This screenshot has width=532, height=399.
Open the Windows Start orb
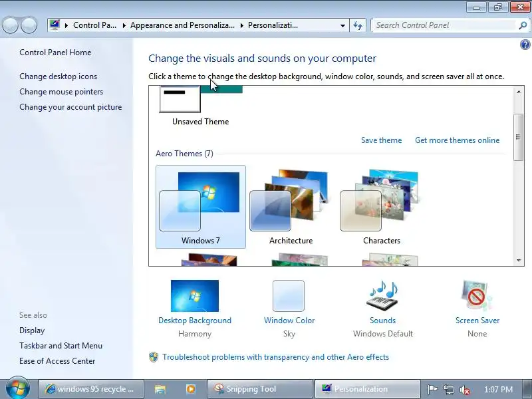(x=18, y=388)
